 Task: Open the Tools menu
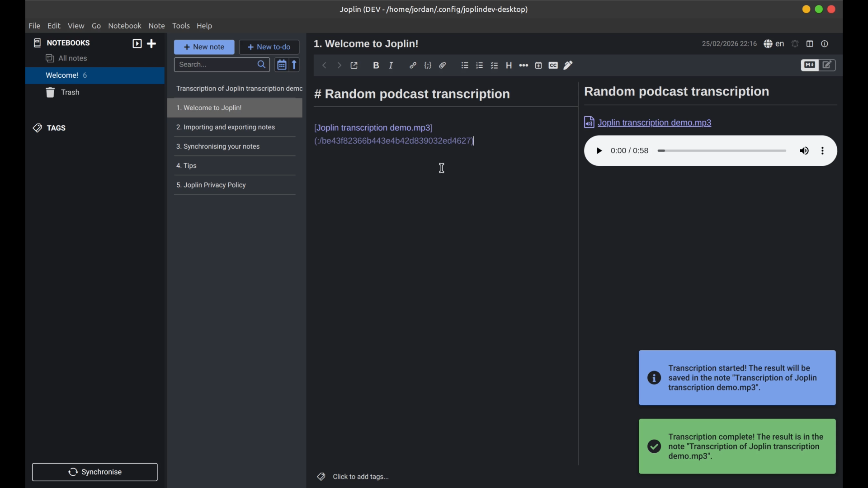tap(181, 26)
